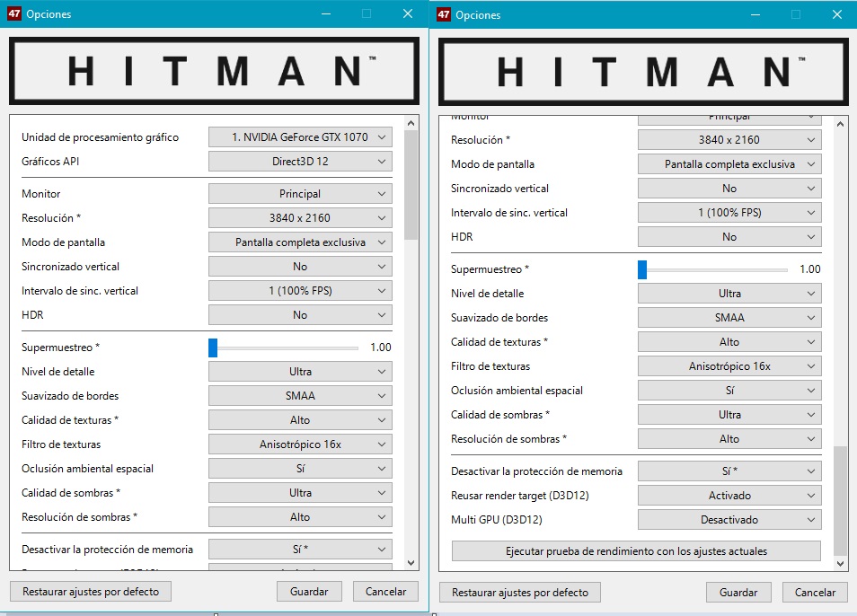Expand the HDR dropdown in the right window
This screenshot has height=616, width=857.
(x=729, y=236)
